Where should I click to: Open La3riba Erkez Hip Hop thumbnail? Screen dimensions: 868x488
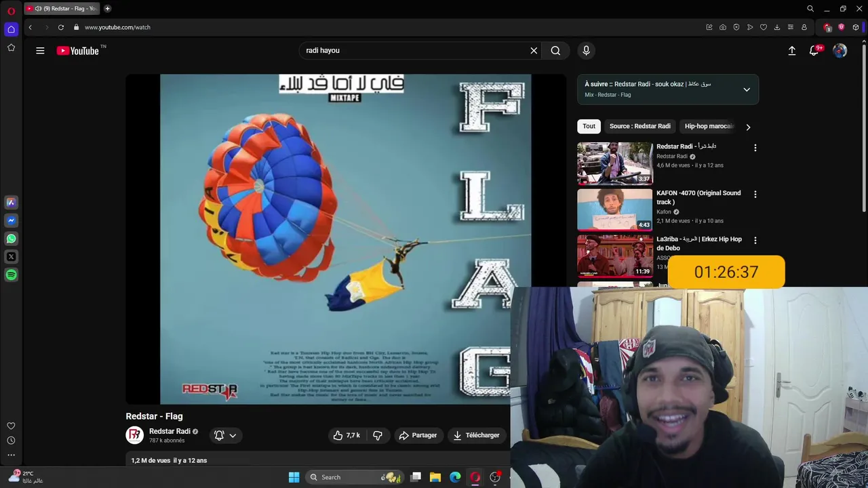pyautogui.click(x=615, y=256)
